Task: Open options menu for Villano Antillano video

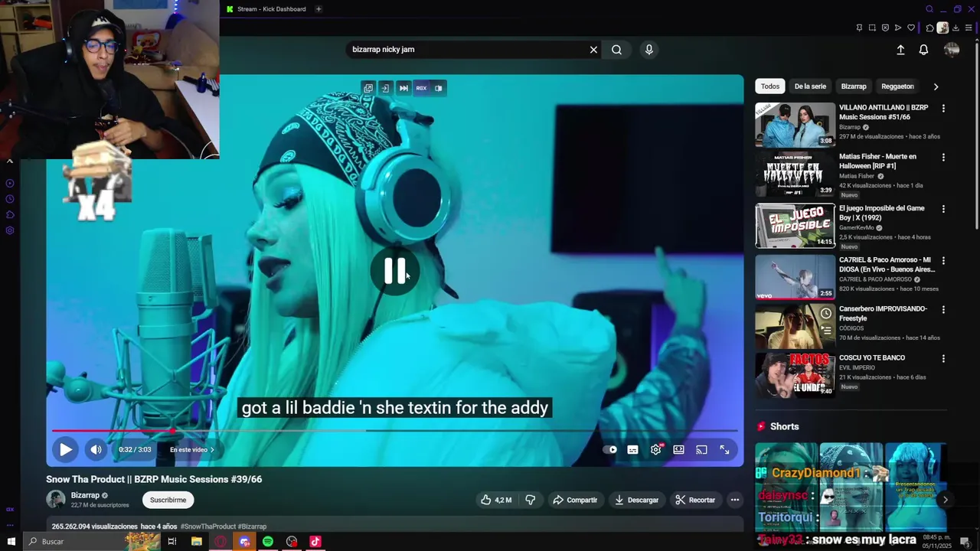Action: (x=943, y=109)
